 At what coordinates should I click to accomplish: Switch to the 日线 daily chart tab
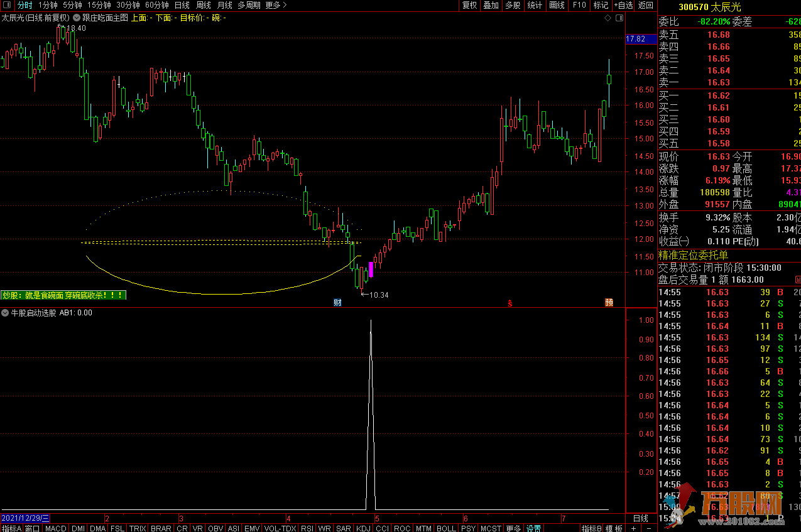click(x=182, y=5)
